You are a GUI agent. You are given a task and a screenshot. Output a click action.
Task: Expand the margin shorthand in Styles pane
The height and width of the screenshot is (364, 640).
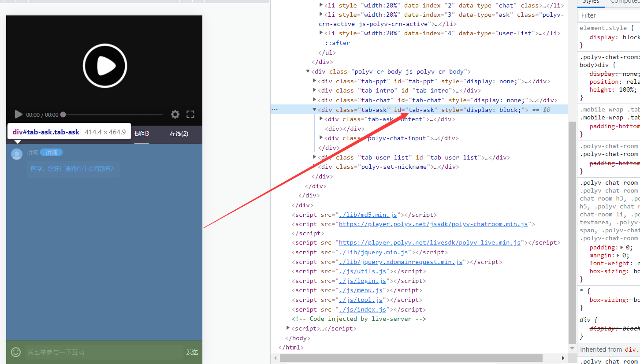[618, 256]
